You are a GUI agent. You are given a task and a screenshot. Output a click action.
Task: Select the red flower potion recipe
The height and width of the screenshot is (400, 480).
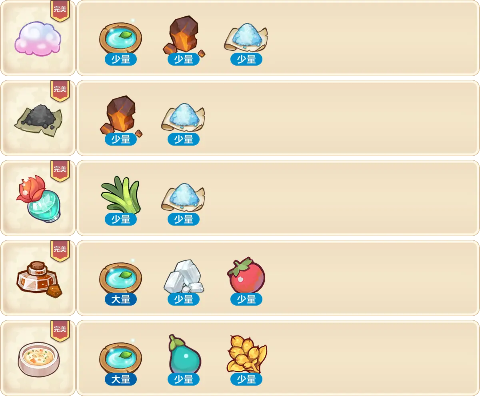(x=39, y=199)
